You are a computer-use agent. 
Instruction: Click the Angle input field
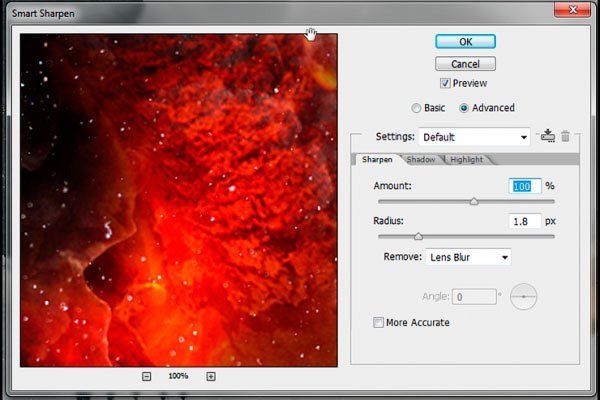click(474, 297)
